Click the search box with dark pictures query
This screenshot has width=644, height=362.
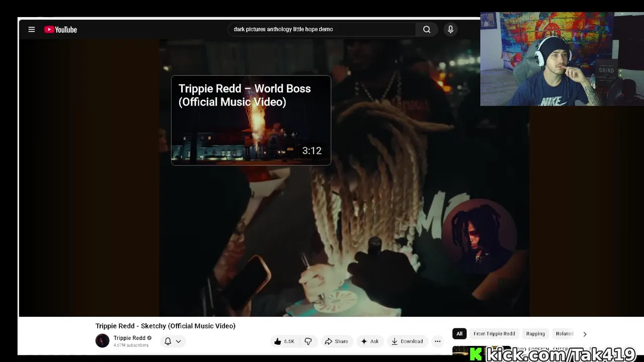[322, 29]
